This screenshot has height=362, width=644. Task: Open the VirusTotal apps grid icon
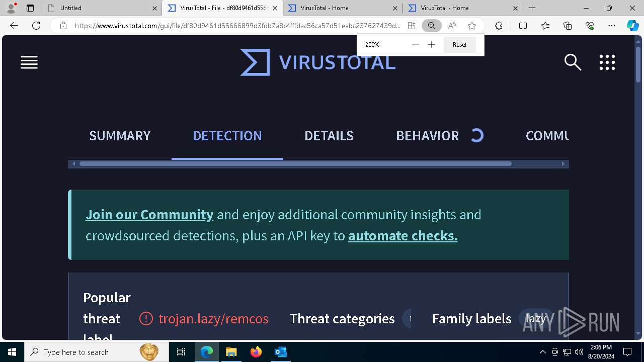click(607, 62)
